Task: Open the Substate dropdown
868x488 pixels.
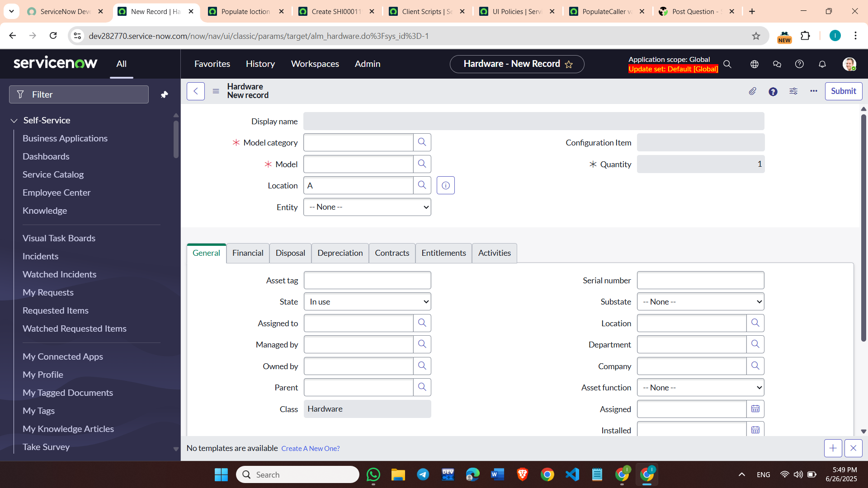Action: (700, 302)
